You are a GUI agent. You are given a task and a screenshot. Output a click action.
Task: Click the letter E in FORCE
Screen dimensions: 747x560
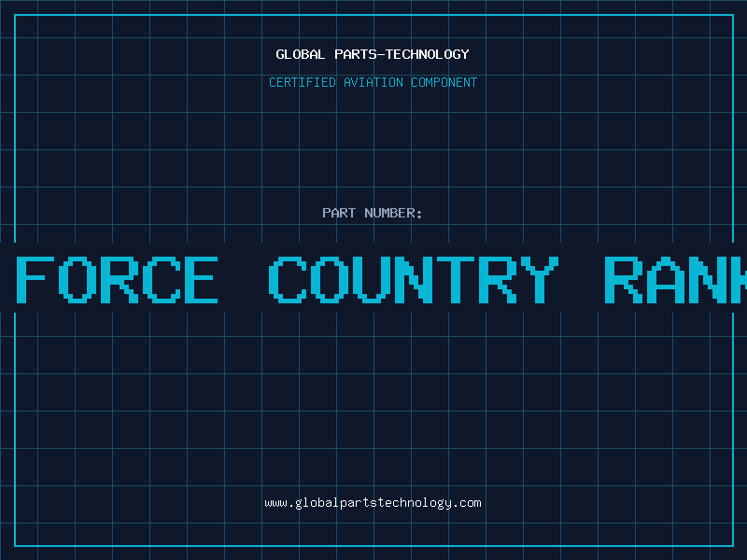click(x=200, y=279)
